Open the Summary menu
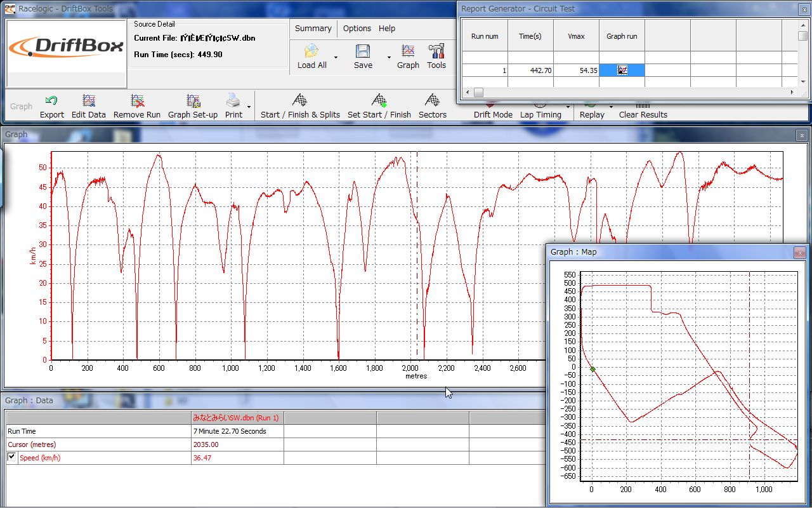This screenshot has width=812, height=508. (x=313, y=29)
